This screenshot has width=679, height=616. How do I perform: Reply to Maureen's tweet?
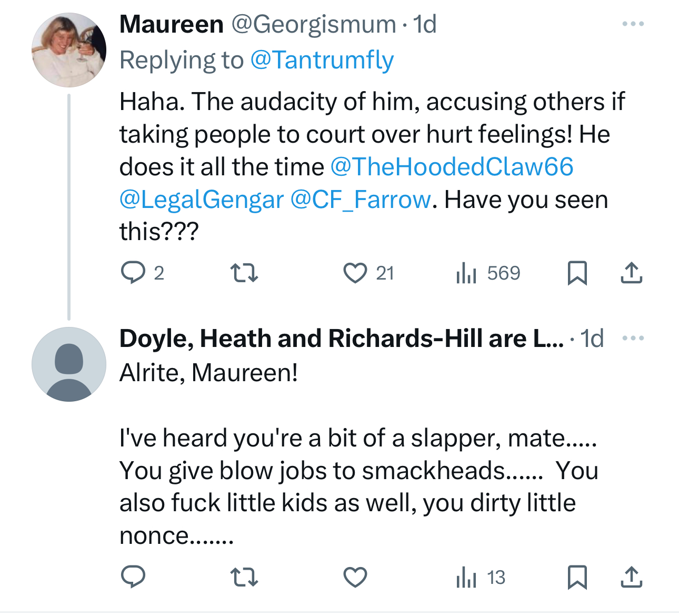(x=133, y=273)
